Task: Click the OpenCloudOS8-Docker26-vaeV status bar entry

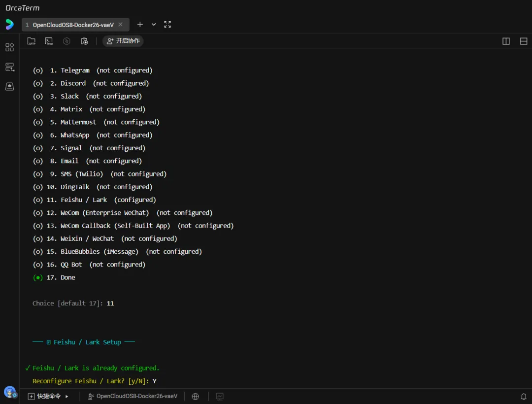Action: (133, 396)
